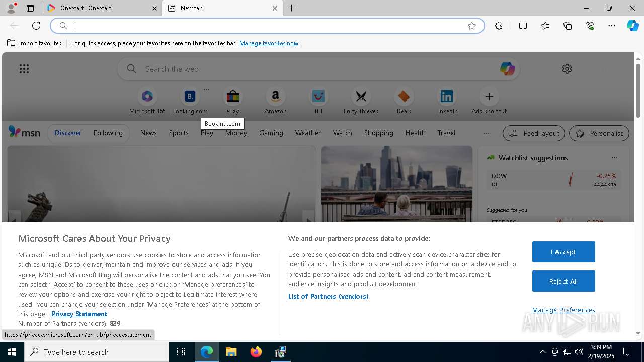Viewport: 644px width, 362px height.
Task: Open Privacy Statement link
Action: coord(79,314)
